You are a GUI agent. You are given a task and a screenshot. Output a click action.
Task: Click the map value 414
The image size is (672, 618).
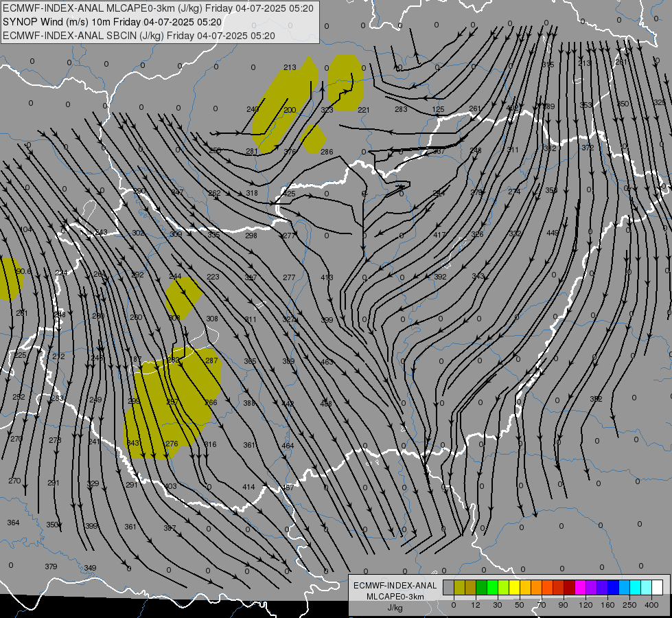pos(248,487)
